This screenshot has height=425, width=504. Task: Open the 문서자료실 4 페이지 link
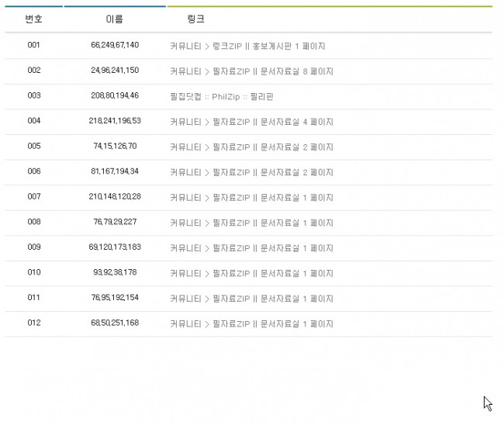(x=252, y=122)
